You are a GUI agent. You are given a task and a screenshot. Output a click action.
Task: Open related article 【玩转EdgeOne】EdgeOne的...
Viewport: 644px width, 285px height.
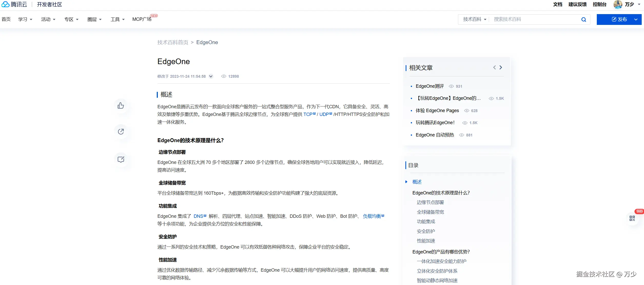coord(448,98)
